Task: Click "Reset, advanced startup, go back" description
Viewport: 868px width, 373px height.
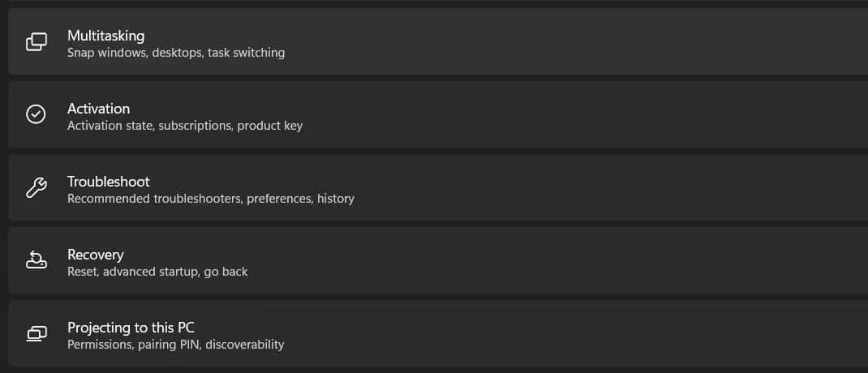Action: pyautogui.click(x=157, y=272)
